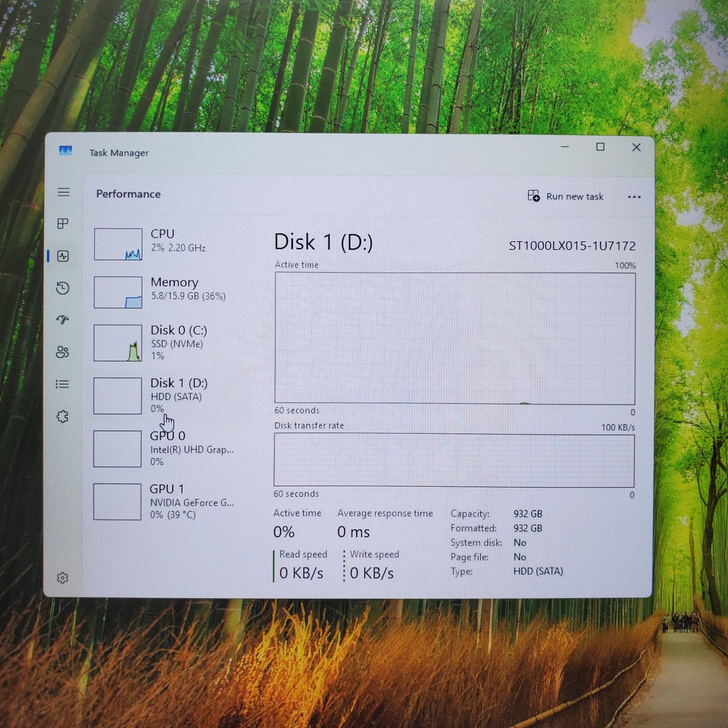Click the Active time graph for Disk 1
The width and height of the screenshot is (728, 728).
point(453,337)
